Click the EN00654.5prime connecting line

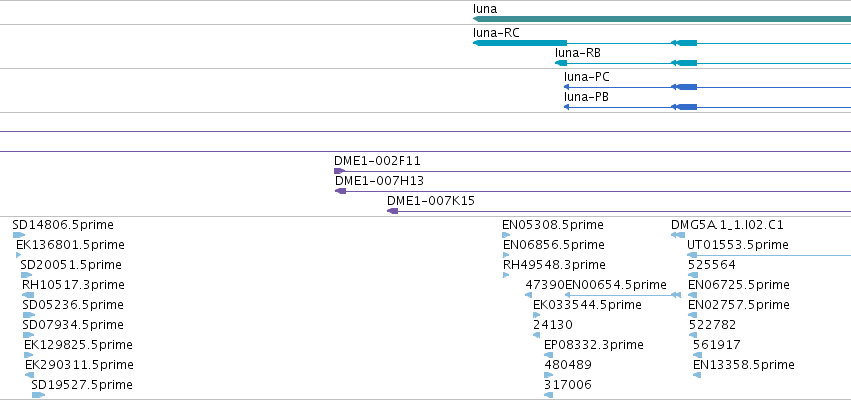coord(618,295)
